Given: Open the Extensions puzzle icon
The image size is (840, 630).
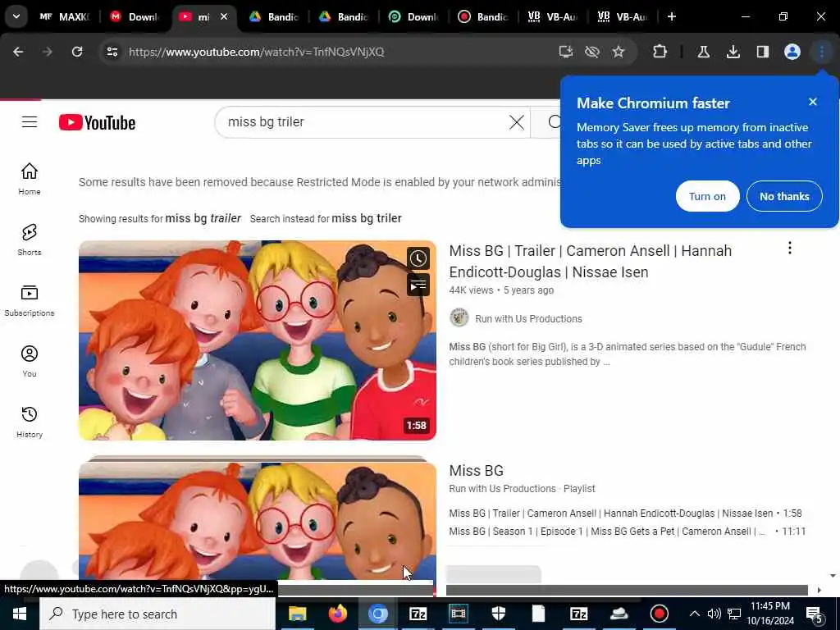Looking at the screenshot, I should (x=660, y=52).
